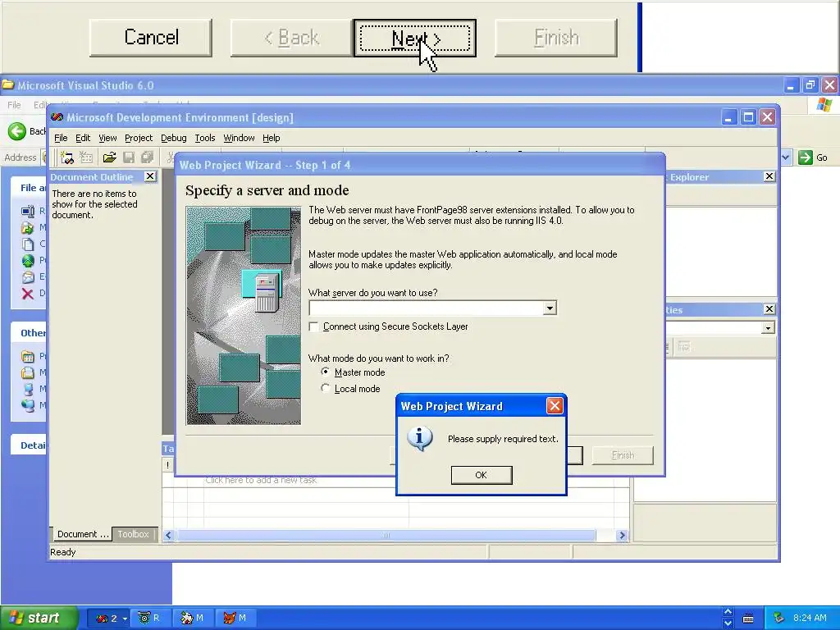Screen dimensions: 840x630
Task: Open the Debug menu
Action: pyautogui.click(x=174, y=138)
